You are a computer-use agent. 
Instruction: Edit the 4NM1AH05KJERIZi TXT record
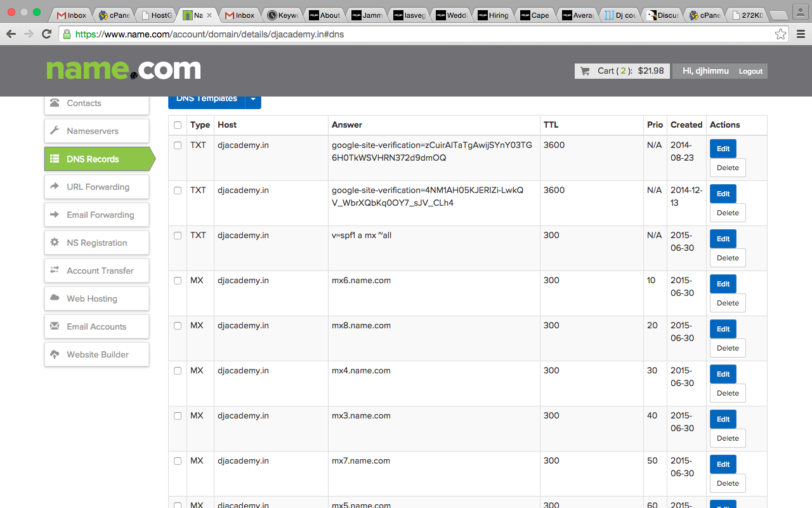(723, 194)
